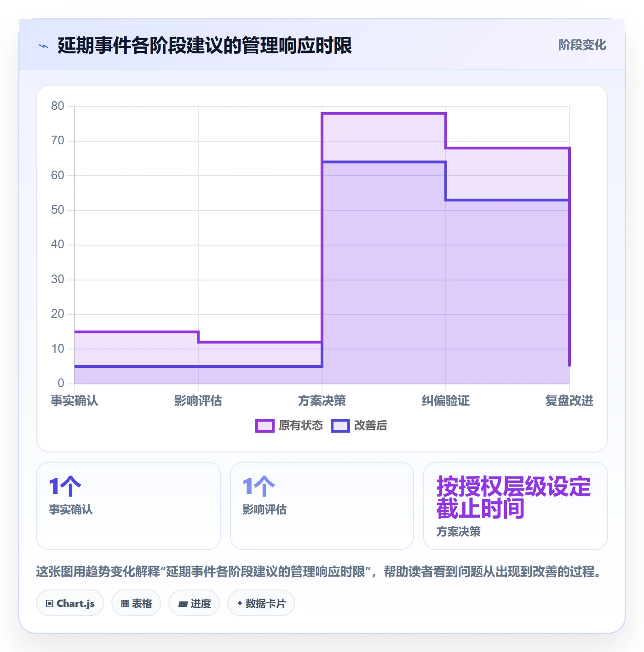The width and height of the screenshot is (644, 652).
Task: Click the Chart.js tag square icon
Action: click(x=50, y=604)
